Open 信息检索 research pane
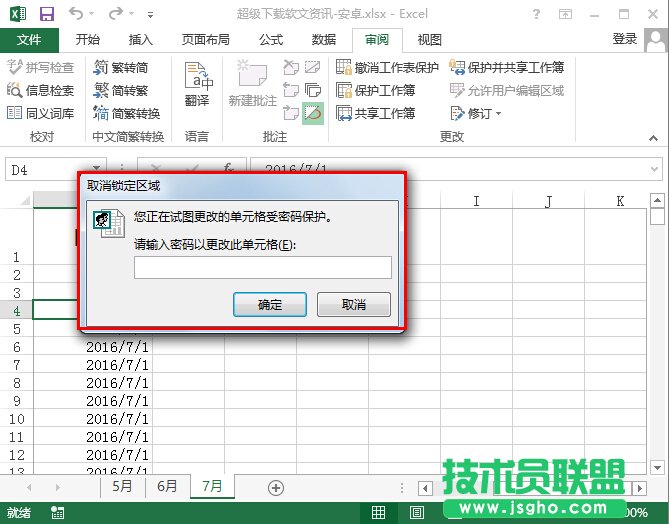The height and width of the screenshot is (524, 670). pyautogui.click(x=40, y=90)
